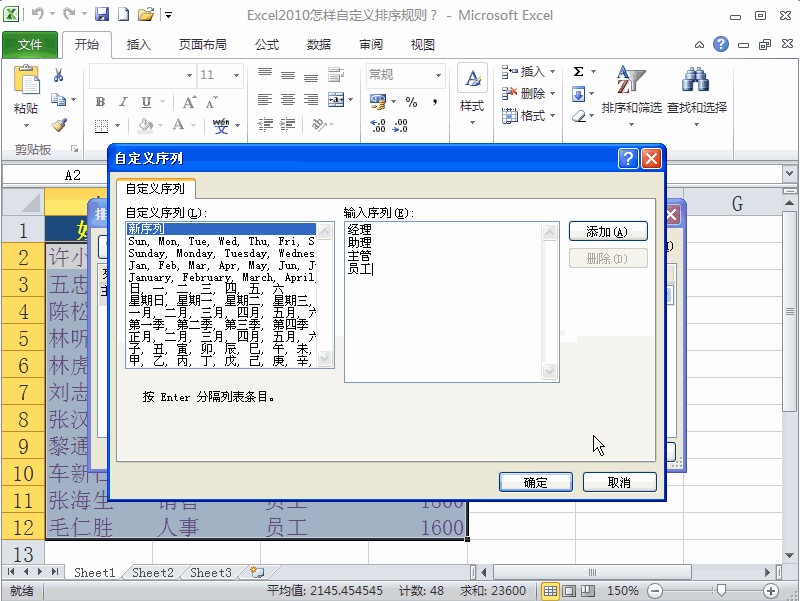Toggle Underline formatting
Image resolution: width=800 pixels, height=601 pixels.
click(146, 102)
